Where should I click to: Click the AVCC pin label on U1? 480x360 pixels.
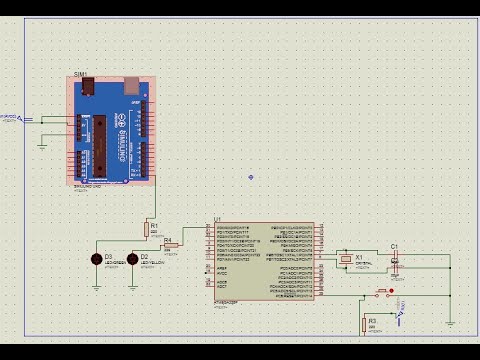pyautogui.click(x=222, y=273)
